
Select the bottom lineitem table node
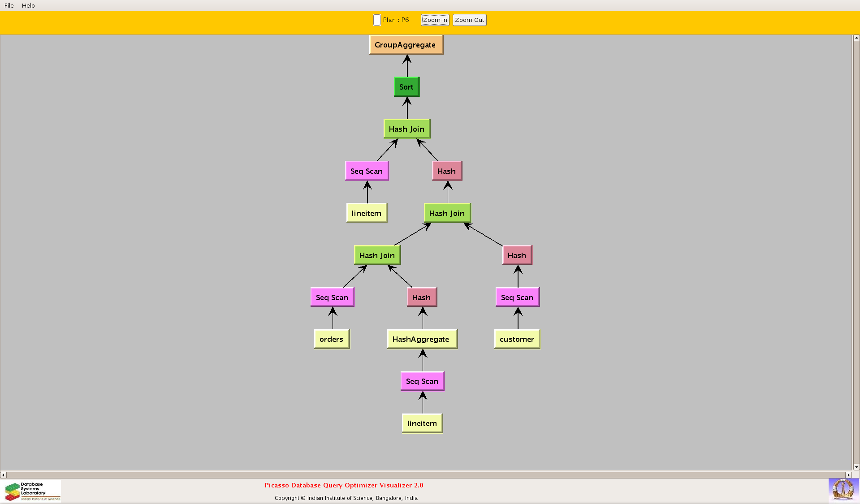[x=422, y=423]
